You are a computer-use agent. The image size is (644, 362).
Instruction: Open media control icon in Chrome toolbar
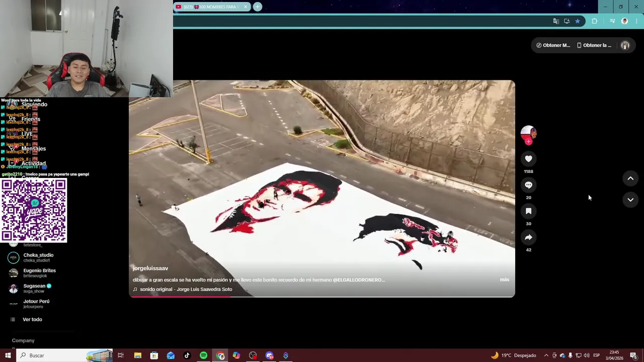[x=612, y=21]
